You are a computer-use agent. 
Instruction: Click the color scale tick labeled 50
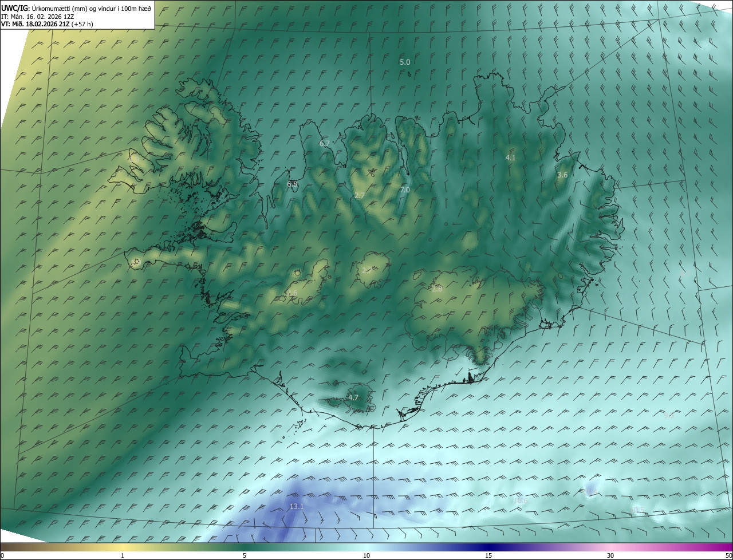[x=728, y=555]
